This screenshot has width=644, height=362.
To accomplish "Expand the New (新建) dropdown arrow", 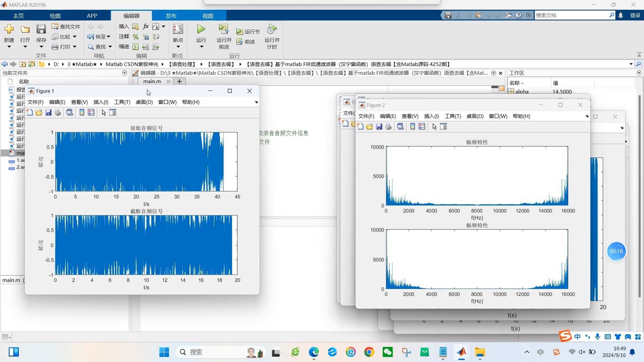I will 9,47.
